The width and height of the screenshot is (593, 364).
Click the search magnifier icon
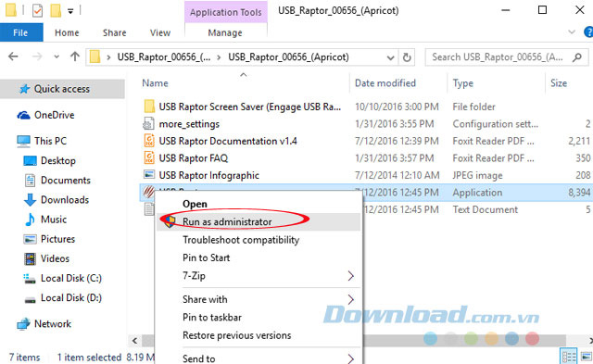[577, 57]
